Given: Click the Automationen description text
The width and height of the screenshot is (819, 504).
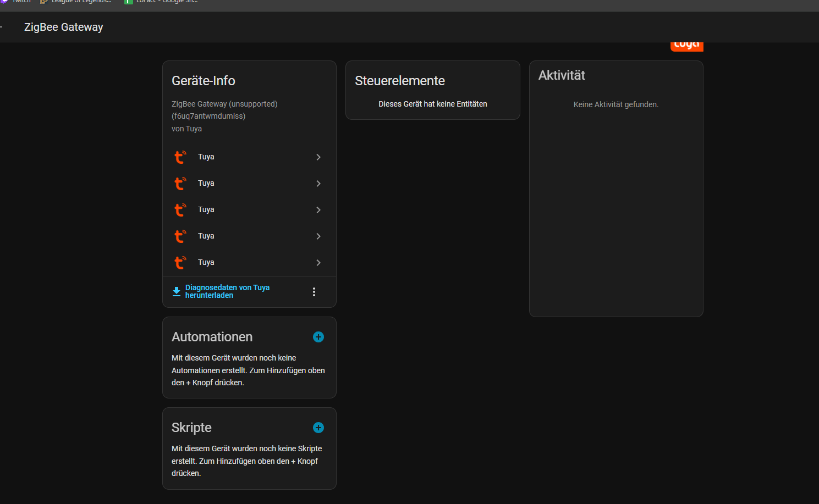Looking at the screenshot, I should pyautogui.click(x=248, y=370).
